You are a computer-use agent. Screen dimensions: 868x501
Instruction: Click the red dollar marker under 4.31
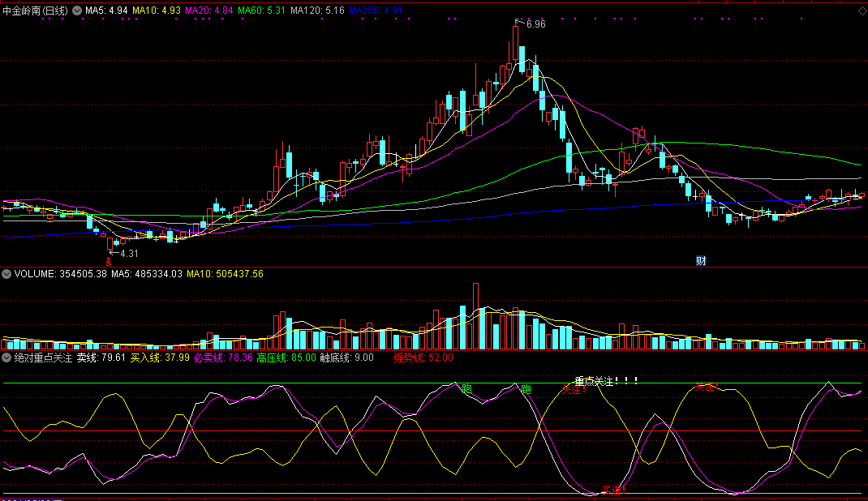pos(109,262)
